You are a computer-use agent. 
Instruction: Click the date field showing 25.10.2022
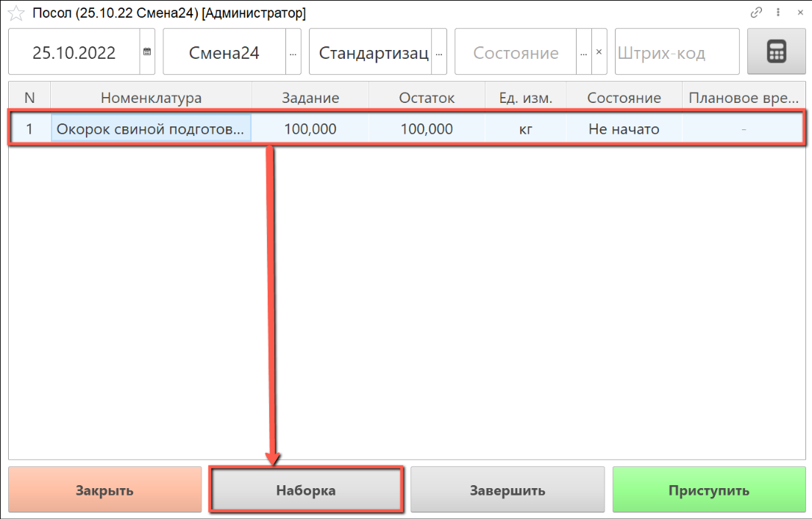74,52
